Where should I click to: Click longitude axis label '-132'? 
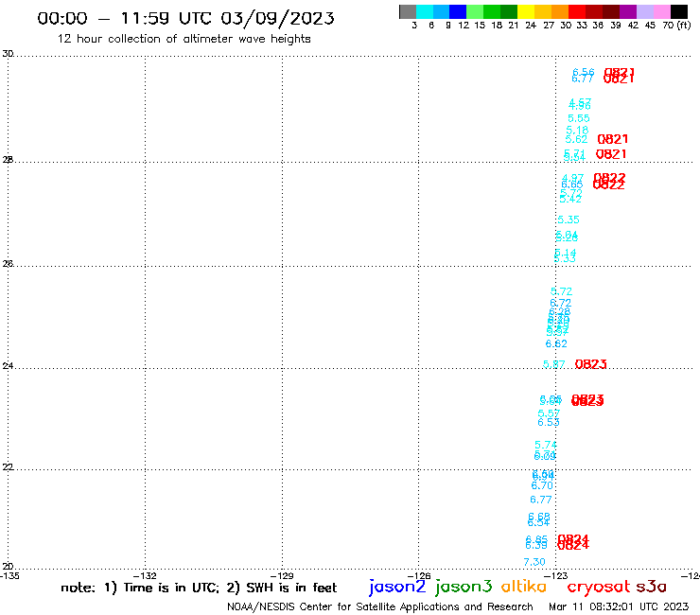click(145, 575)
